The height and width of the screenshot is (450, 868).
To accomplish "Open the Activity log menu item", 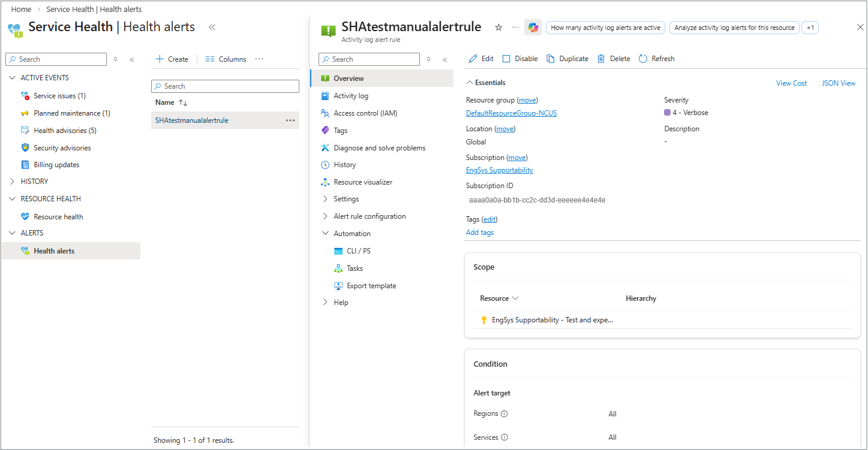I will [x=351, y=96].
